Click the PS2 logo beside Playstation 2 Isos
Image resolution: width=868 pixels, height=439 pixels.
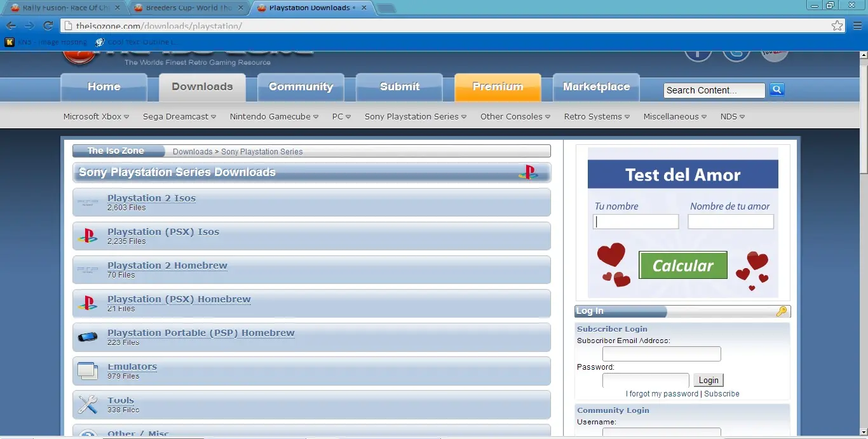(88, 203)
